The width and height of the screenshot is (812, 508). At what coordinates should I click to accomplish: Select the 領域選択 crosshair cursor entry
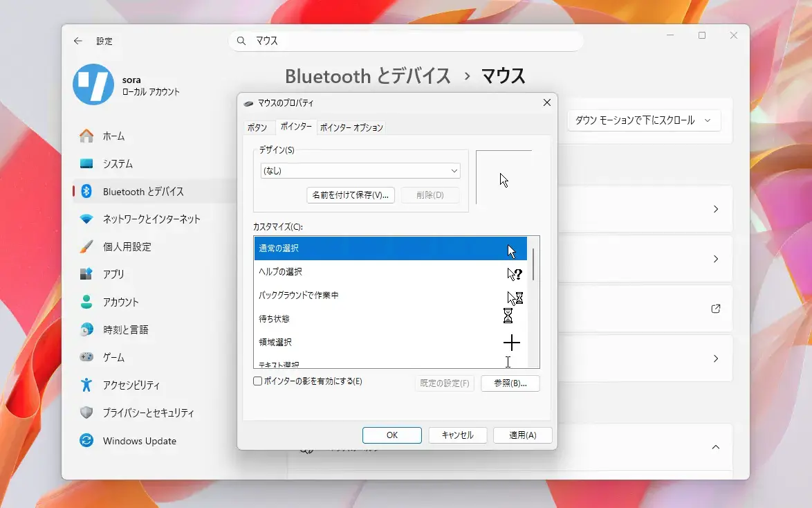(391, 342)
